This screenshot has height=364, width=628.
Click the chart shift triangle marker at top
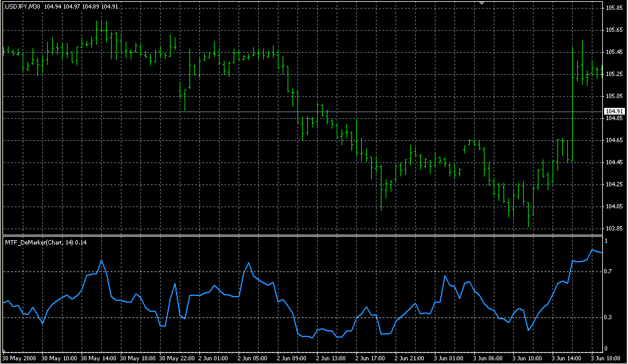(482, 3)
